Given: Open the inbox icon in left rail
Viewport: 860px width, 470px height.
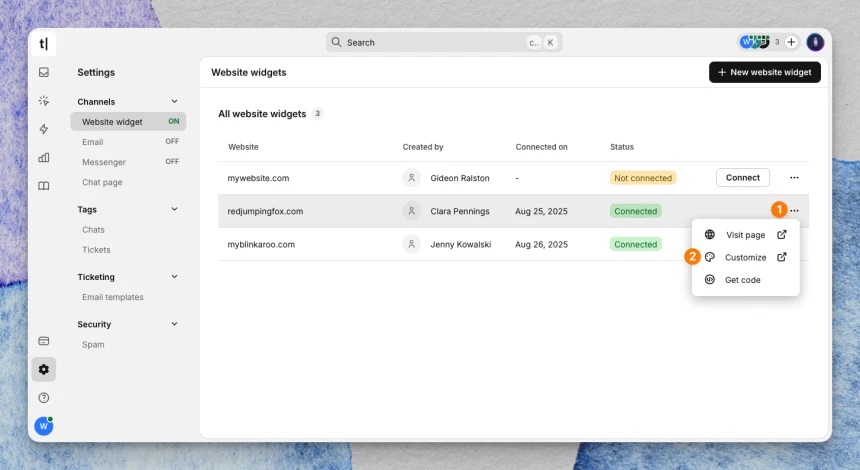Looking at the screenshot, I should point(44,72).
